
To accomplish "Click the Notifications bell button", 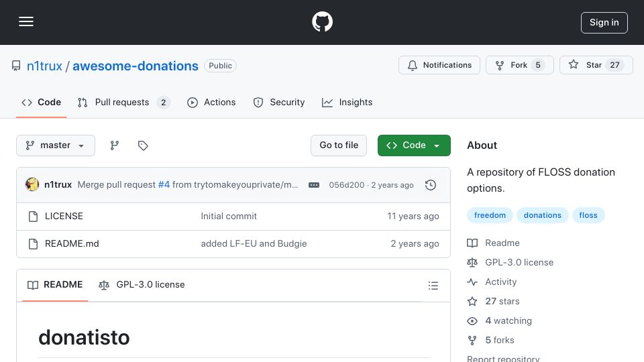I will [439, 65].
